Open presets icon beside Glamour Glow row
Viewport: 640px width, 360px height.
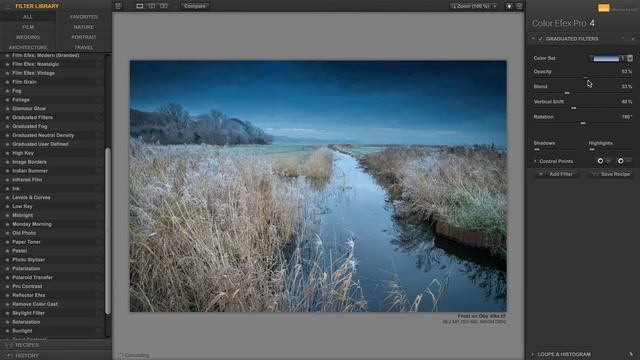pyautogui.click(x=99, y=109)
